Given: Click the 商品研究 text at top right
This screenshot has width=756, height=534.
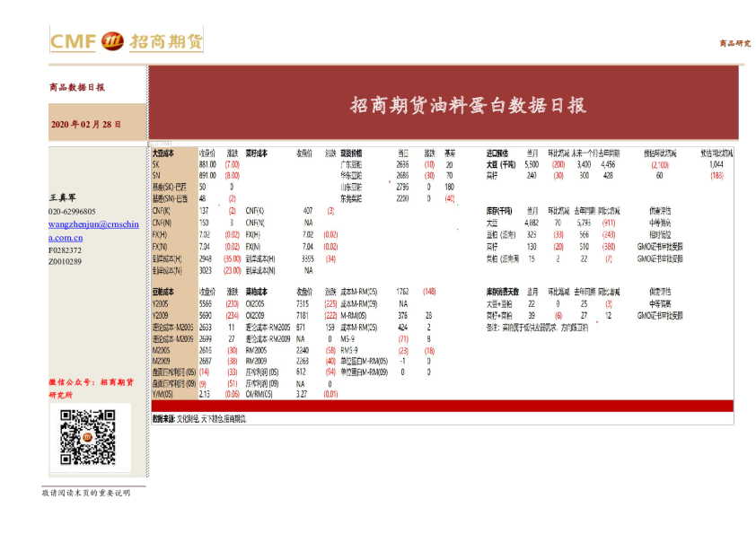Looking at the screenshot, I should point(734,43).
